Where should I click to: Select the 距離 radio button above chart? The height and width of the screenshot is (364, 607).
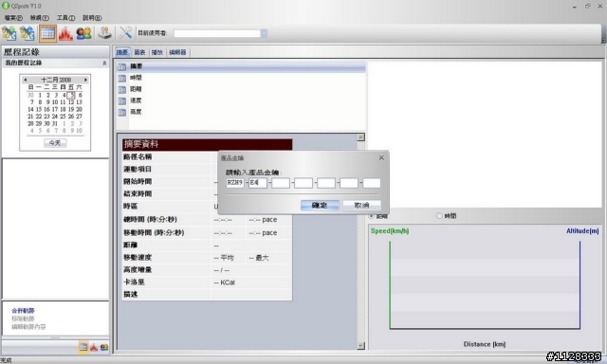(371, 216)
